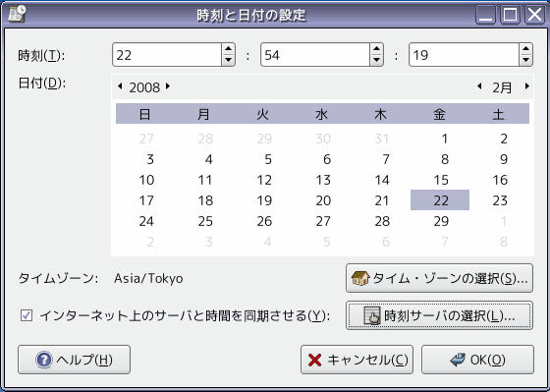
Task: Select February 23 in the calendar
Action: point(500,200)
